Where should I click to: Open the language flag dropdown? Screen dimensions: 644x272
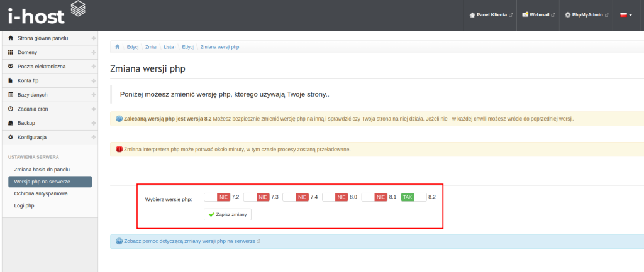coord(626,15)
